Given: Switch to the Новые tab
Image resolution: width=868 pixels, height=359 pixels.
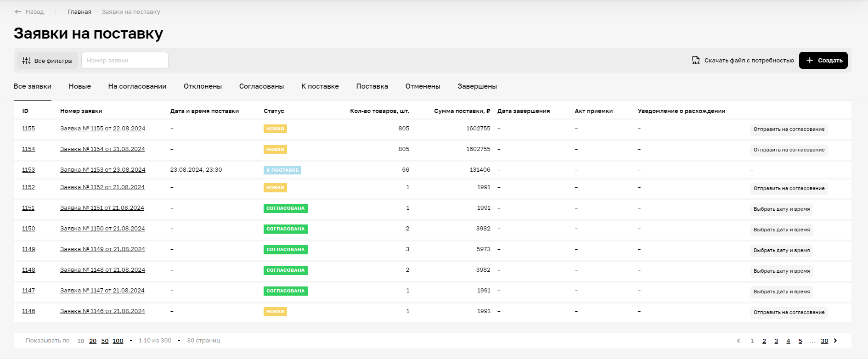Looking at the screenshot, I should pyautogui.click(x=80, y=86).
